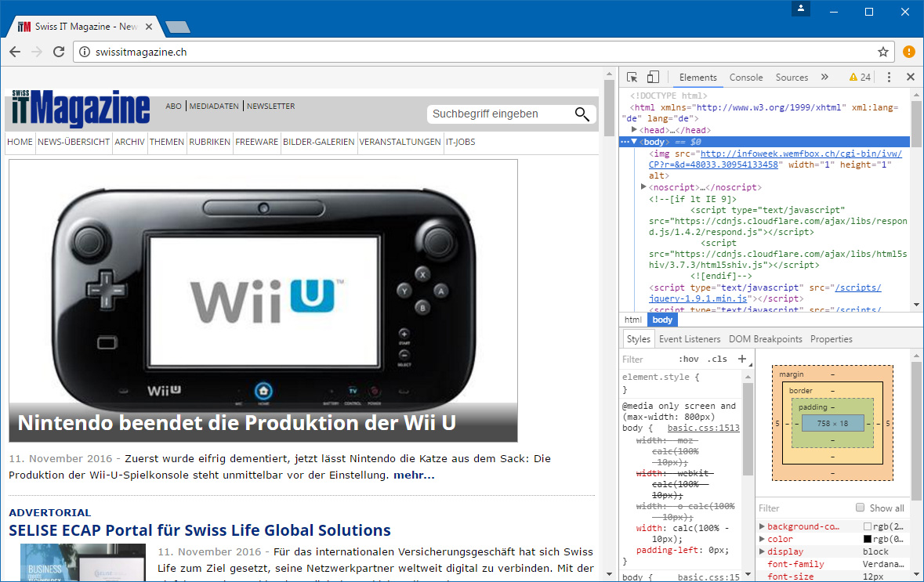Open the Wii U gamepad article image
This screenshot has width=924, height=582.
[263, 301]
